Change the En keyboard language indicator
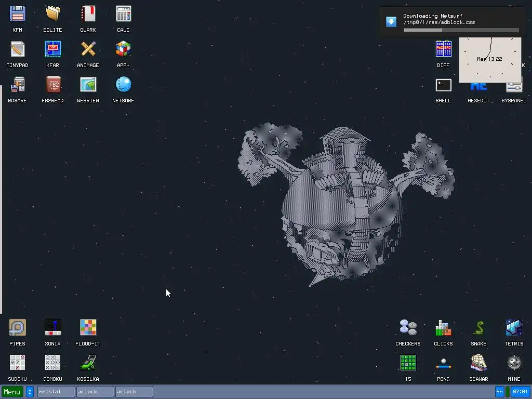The height and width of the screenshot is (399, 532). coord(499,392)
